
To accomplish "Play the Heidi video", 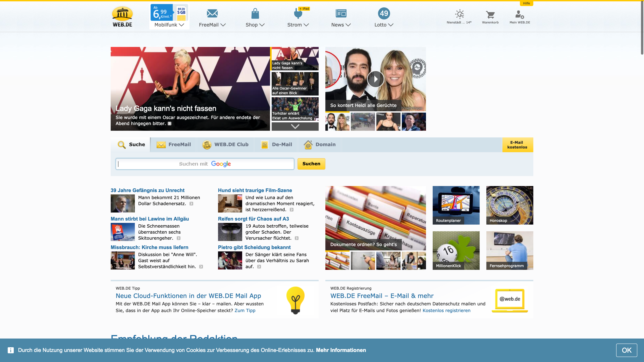I will click(375, 79).
